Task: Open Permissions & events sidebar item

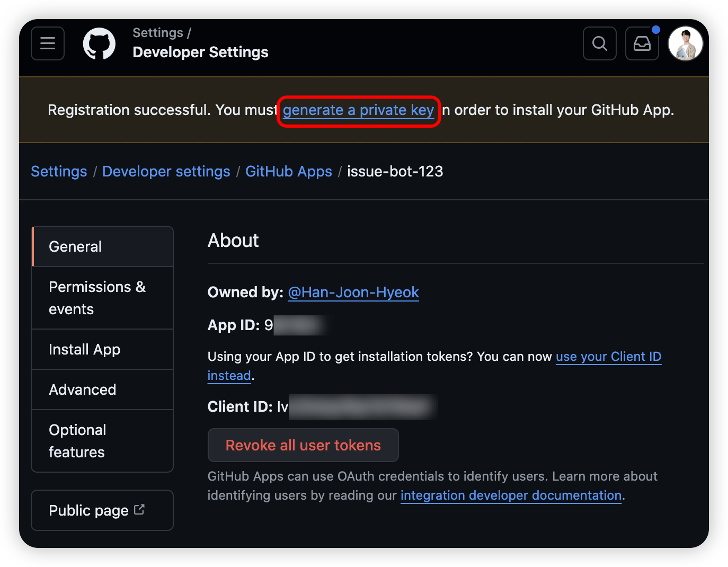Action: pyautogui.click(x=103, y=298)
